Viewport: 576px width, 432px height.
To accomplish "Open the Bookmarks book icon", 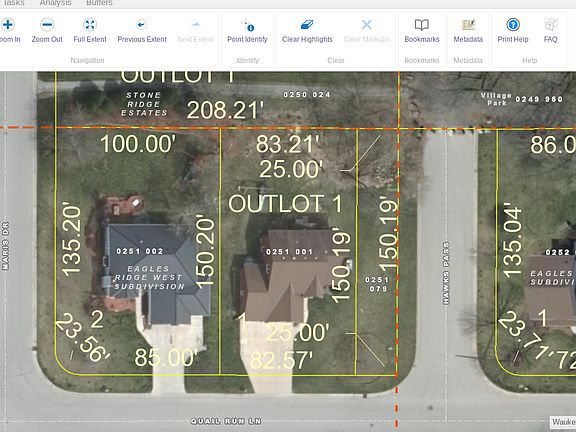I will pyautogui.click(x=422, y=25).
